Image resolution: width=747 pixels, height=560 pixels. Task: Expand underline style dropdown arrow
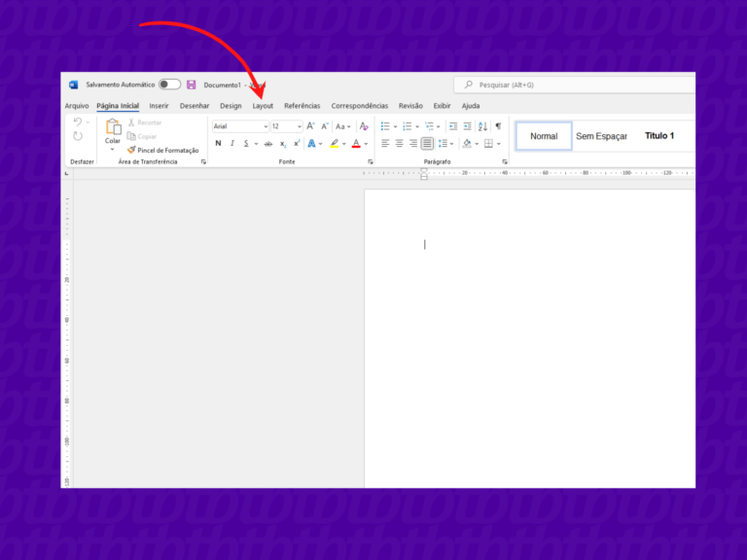(257, 144)
